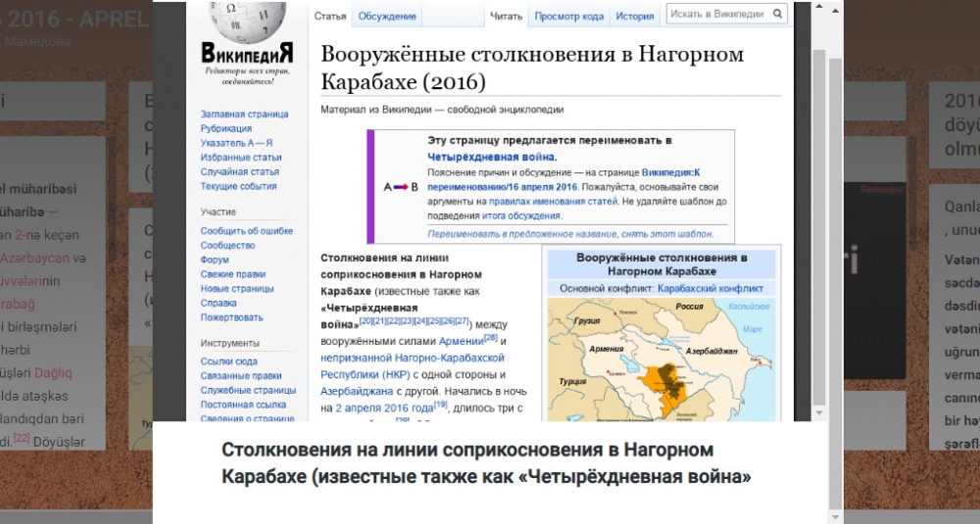Click the A→B rename arrow icon
Screen dimensions: 980x524
[x=401, y=187]
